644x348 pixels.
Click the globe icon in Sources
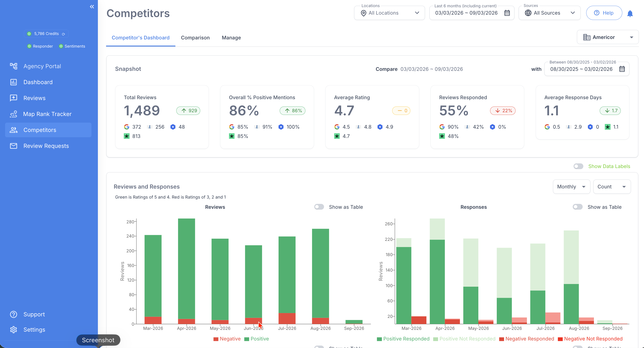[x=528, y=13]
